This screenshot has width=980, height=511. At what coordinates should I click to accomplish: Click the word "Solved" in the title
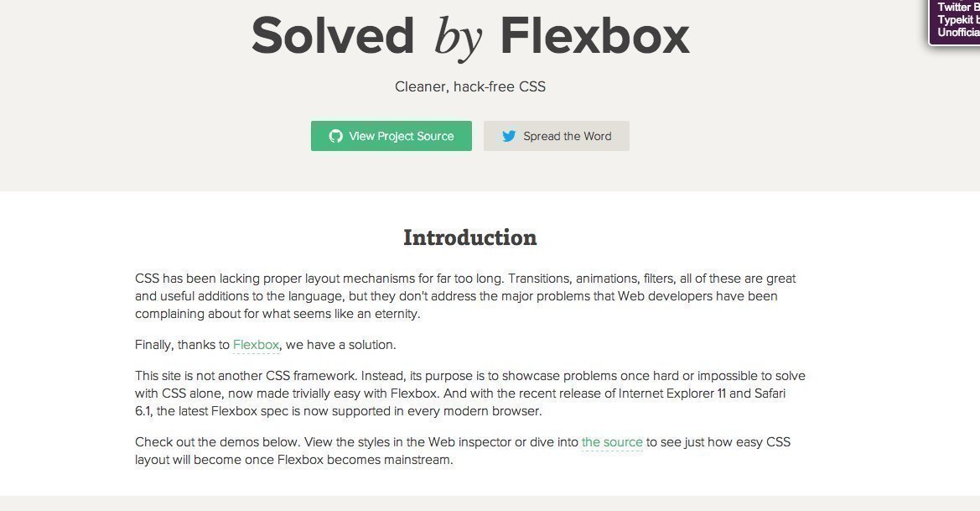(333, 37)
